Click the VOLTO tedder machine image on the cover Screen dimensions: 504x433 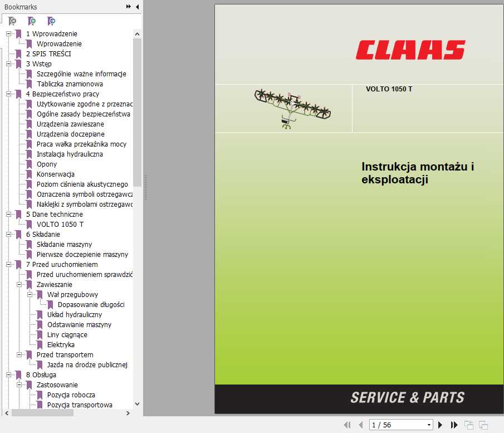coord(292,109)
